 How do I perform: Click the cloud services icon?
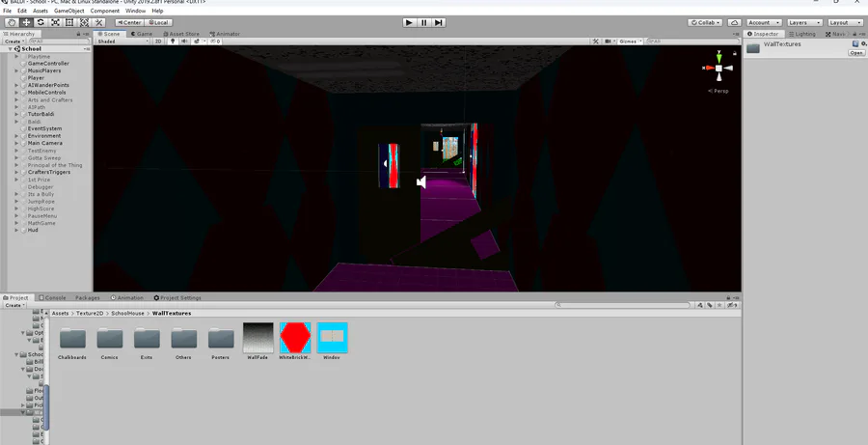(x=735, y=23)
